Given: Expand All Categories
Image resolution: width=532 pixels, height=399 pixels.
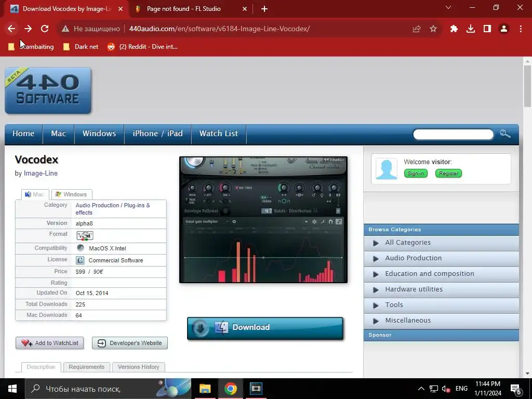Looking at the screenshot, I should pyautogui.click(x=442, y=243).
